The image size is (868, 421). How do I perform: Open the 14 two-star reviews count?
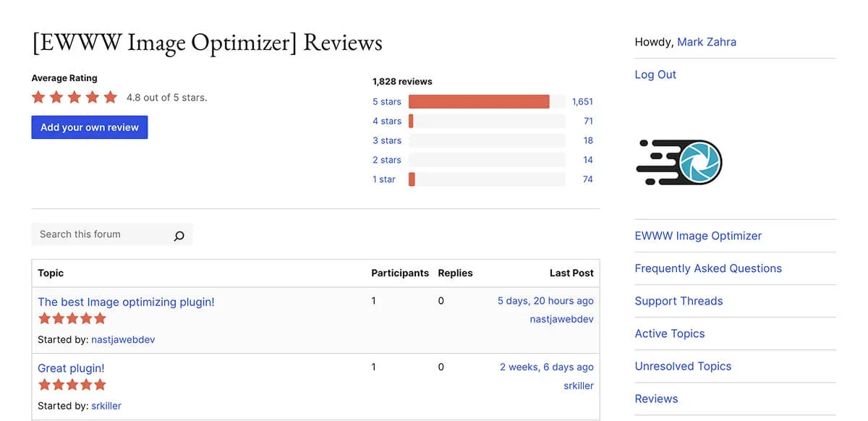click(588, 161)
